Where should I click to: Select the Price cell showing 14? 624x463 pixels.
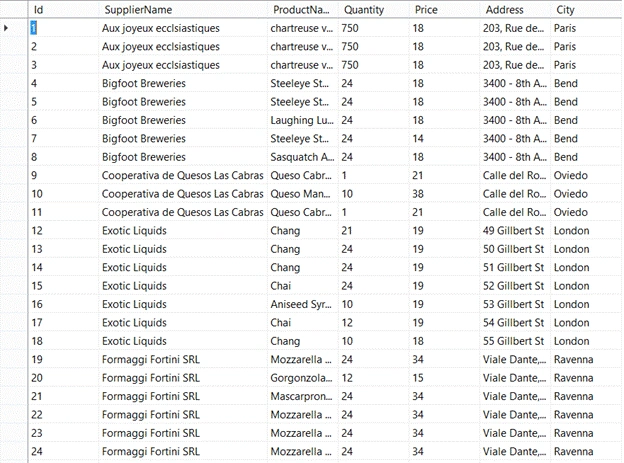pos(445,139)
